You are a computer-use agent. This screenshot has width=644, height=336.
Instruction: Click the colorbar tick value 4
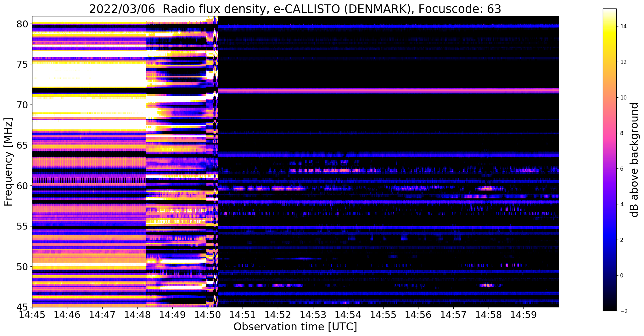pos(621,204)
